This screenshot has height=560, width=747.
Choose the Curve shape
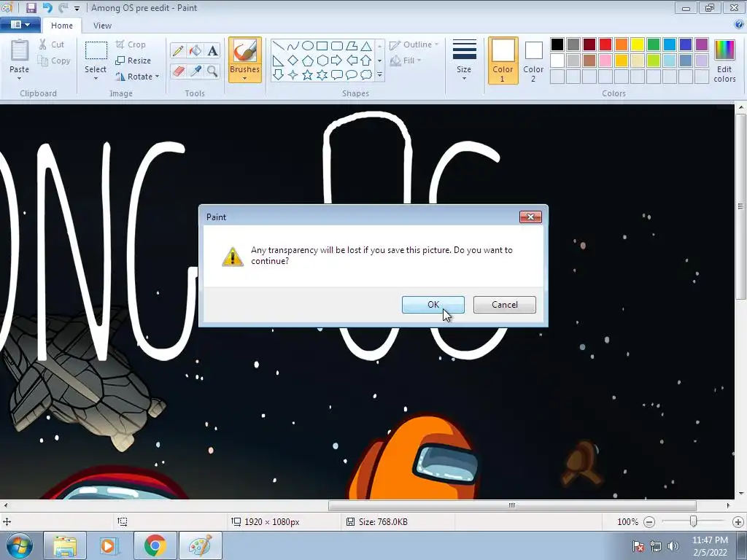293,46
